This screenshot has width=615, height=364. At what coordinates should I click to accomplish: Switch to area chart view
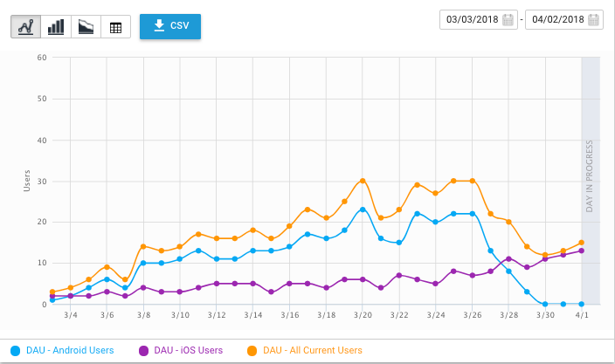click(86, 26)
